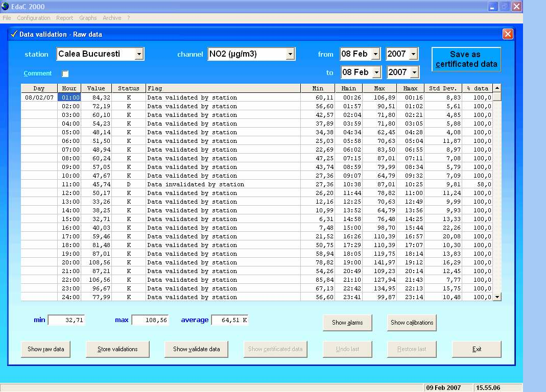The height and width of the screenshot is (392, 546).
Task: Click the table scroll up arrow
Action: pos(497,88)
